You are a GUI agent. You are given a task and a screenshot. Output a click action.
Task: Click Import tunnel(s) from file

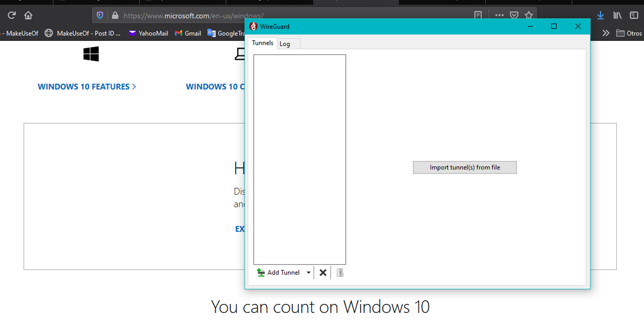point(464,167)
